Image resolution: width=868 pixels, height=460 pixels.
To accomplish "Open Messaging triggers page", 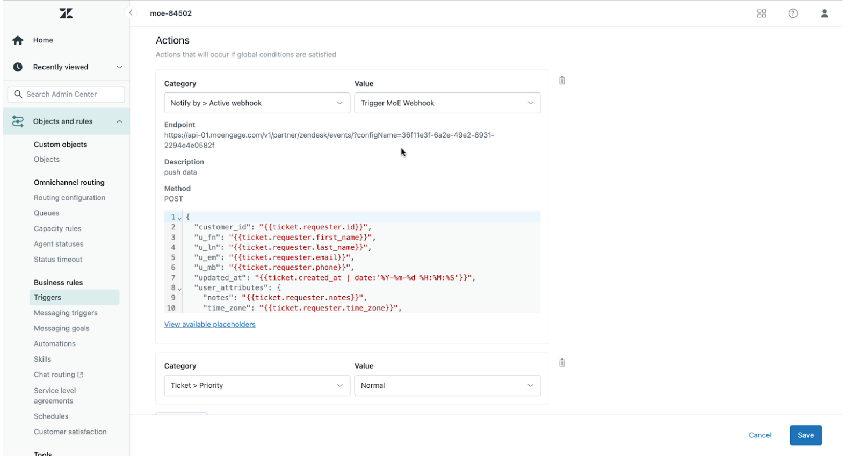I will 66,313.
